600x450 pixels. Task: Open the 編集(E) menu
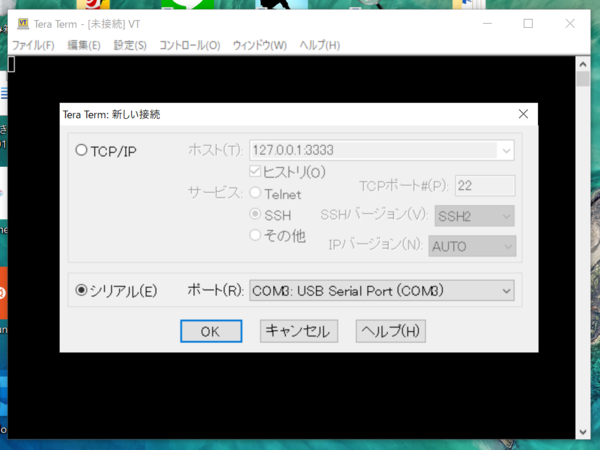84,45
